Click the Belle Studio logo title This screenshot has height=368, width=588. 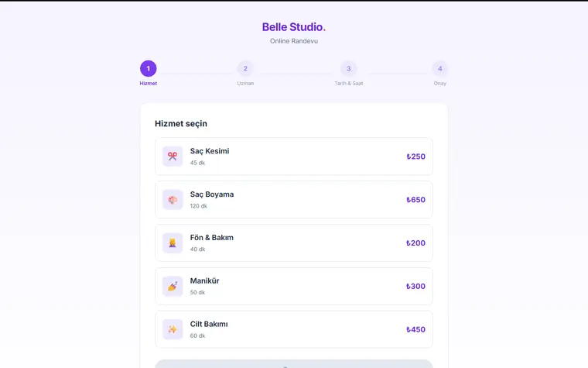294,27
